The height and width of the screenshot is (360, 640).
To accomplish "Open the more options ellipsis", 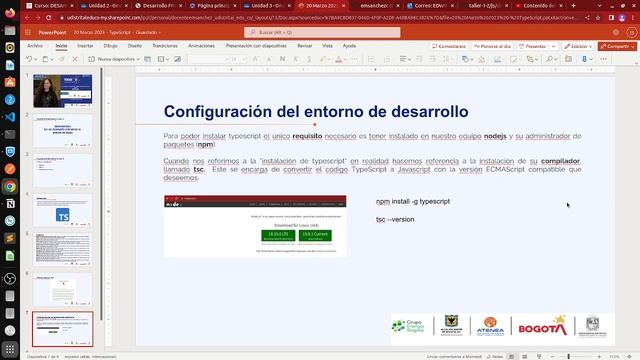I will pos(603,59).
